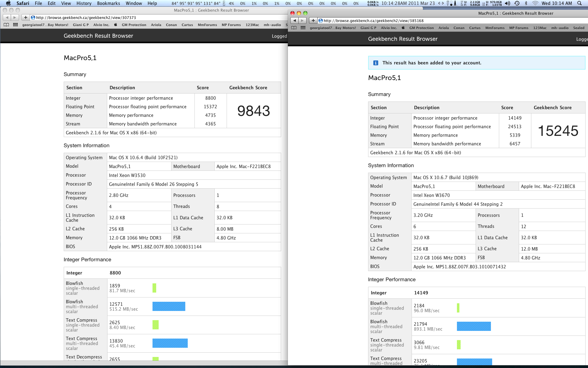588x368 pixels.
Task: Click the Back button in background Safari window
Action: [7, 17]
